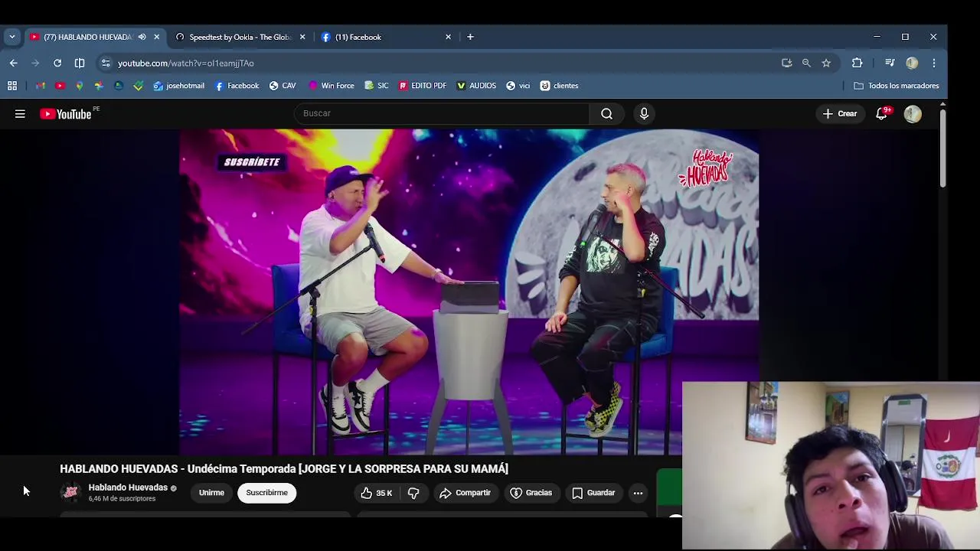The height and width of the screenshot is (551, 980).
Task: Open the zoom magnifier in address bar
Action: point(806,63)
